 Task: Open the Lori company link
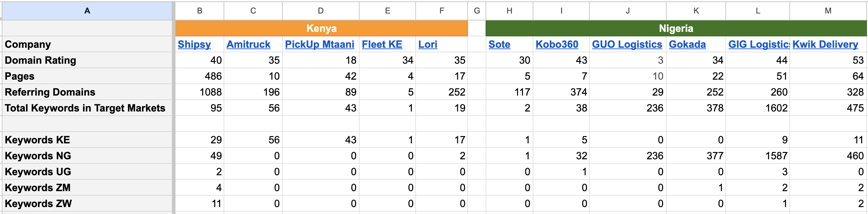click(x=428, y=44)
